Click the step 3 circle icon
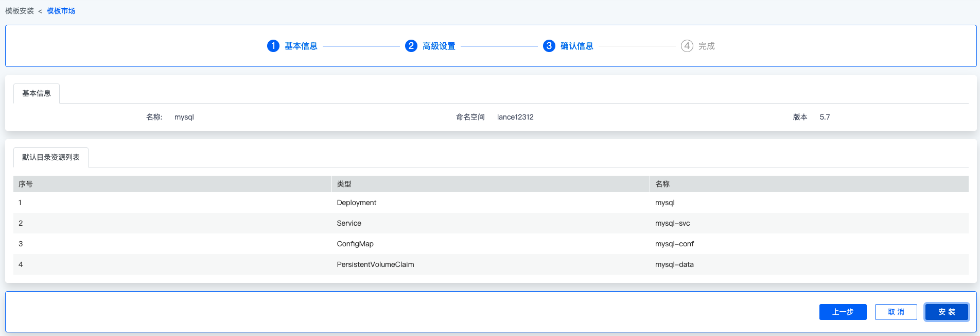The width and height of the screenshot is (980, 336). (549, 46)
